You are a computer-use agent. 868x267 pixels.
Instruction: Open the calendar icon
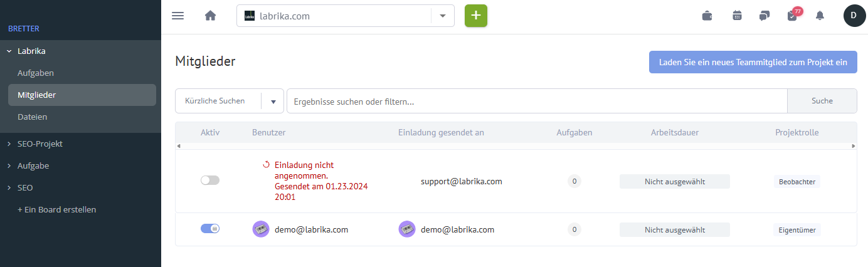click(737, 16)
